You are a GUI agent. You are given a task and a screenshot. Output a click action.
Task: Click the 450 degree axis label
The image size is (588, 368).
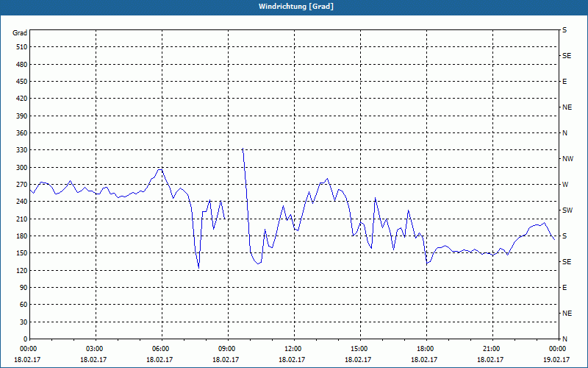click(x=22, y=82)
